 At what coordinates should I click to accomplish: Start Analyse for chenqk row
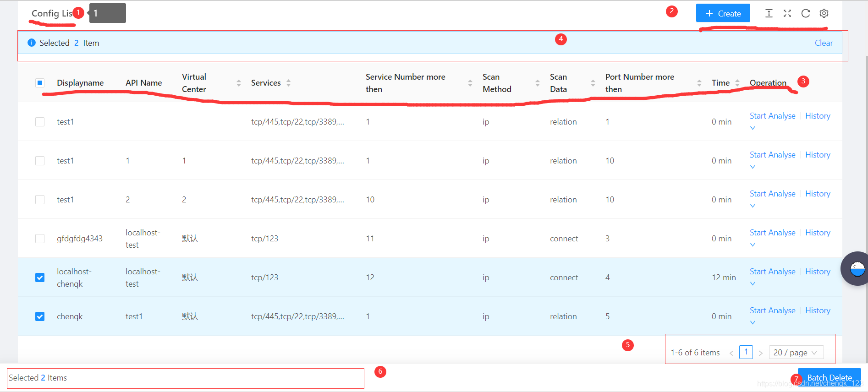(773, 310)
